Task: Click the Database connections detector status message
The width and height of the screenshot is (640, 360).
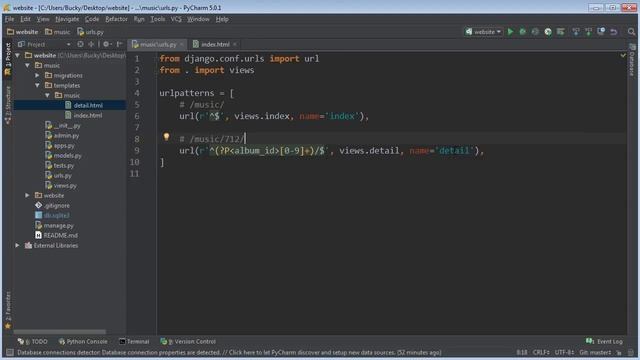Action: point(229,352)
